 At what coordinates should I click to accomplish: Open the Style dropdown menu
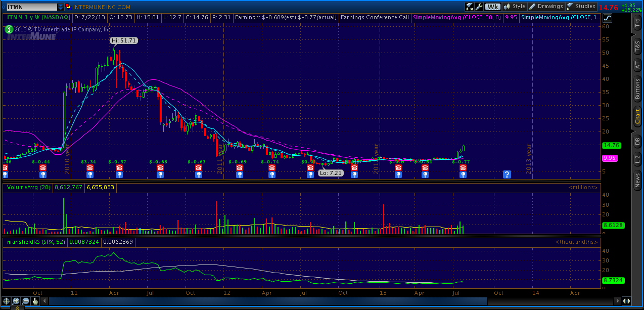click(x=515, y=7)
